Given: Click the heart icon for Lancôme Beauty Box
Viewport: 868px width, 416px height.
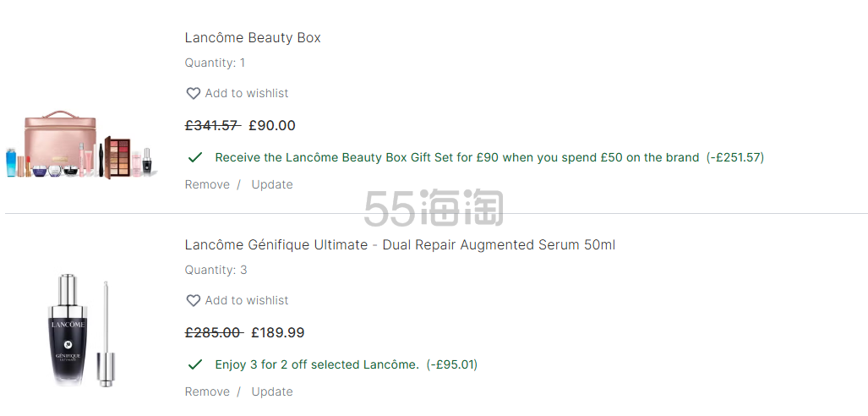Looking at the screenshot, I should pos(193,94).
